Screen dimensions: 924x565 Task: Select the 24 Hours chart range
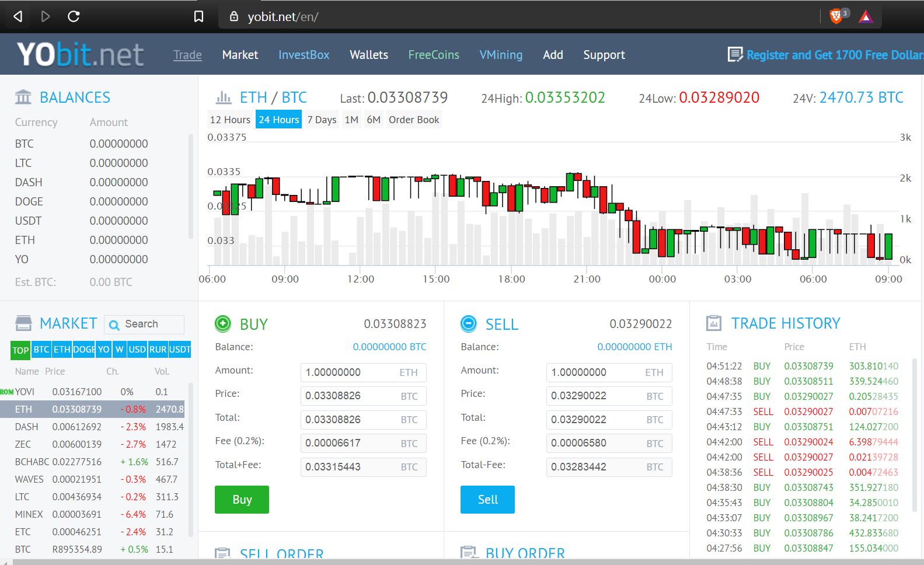point(279,120)
